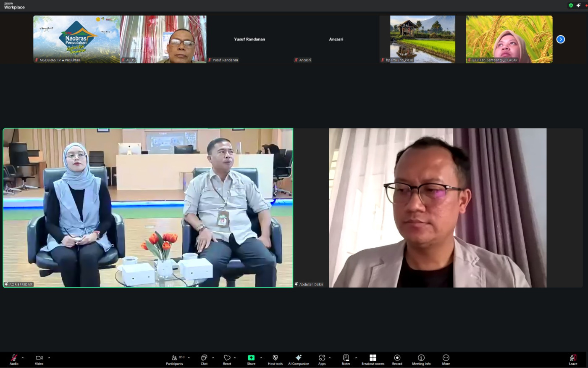This screenshot has width=588, height=368.
Task: Open Host tools shield icon
Action: 275,359
